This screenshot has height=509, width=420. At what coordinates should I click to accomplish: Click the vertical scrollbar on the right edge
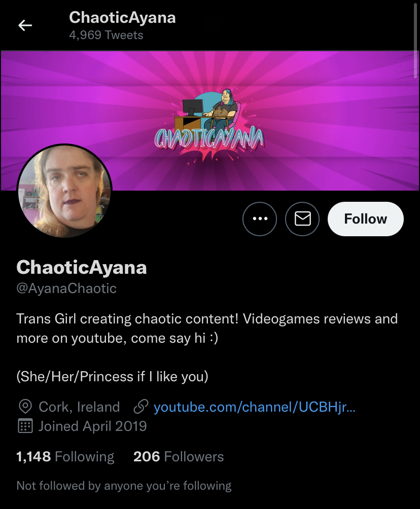(x=415, y=40)
